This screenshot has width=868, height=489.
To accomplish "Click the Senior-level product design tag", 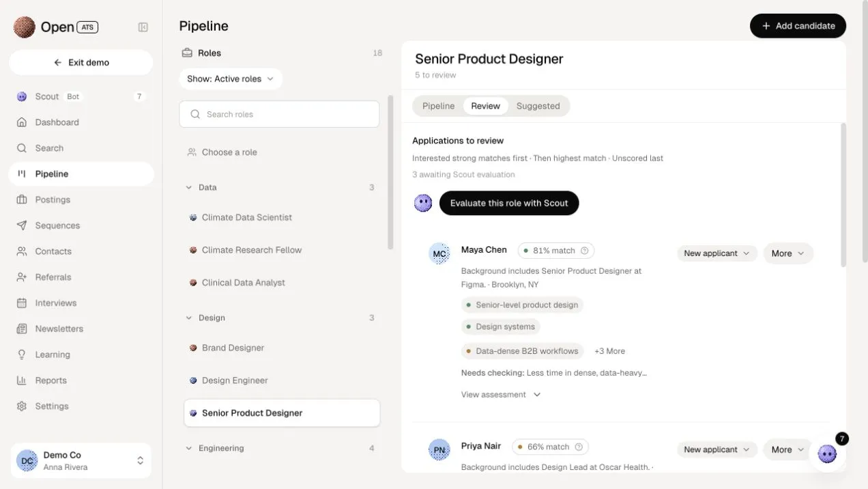I will coord(522,305).
